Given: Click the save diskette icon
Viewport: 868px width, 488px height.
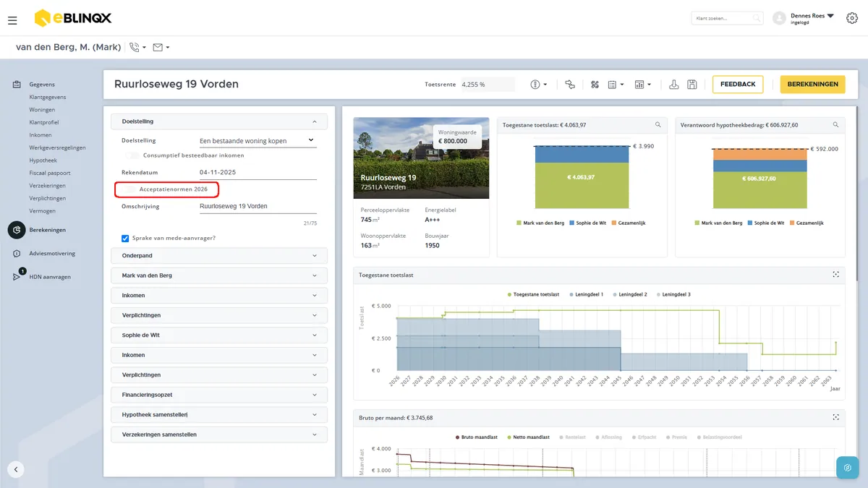Looking at the screenshot, I should point(692,85).
